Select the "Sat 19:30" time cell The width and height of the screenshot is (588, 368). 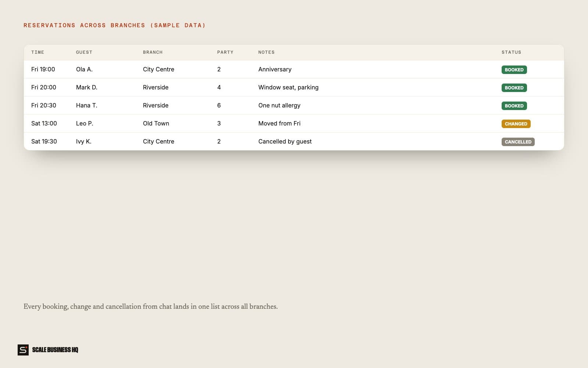tap(44, 141)
